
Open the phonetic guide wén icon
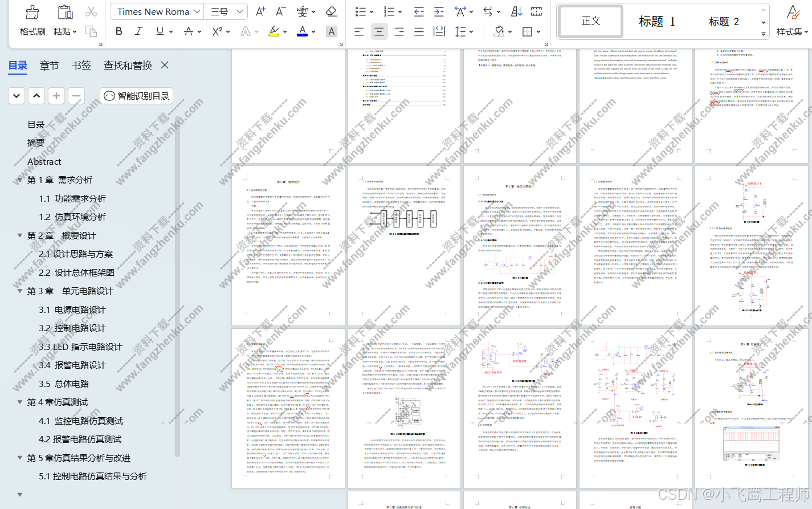(303, 11)
